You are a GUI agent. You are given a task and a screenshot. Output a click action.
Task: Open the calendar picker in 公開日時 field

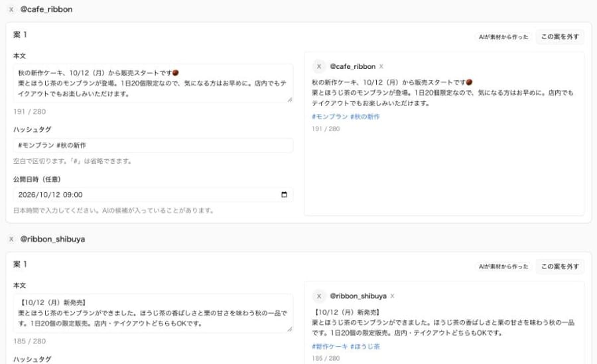point(284,194)
